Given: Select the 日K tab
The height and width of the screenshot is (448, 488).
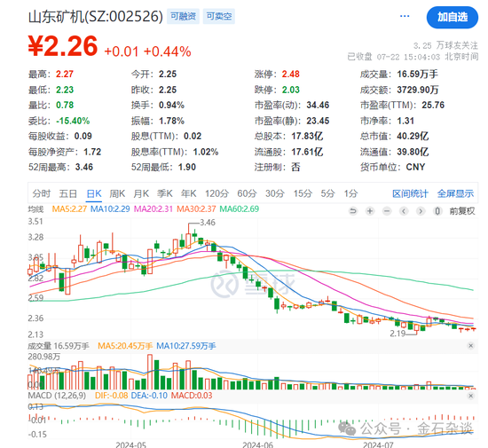Looking at the screenshot, I should pos(94,193).
